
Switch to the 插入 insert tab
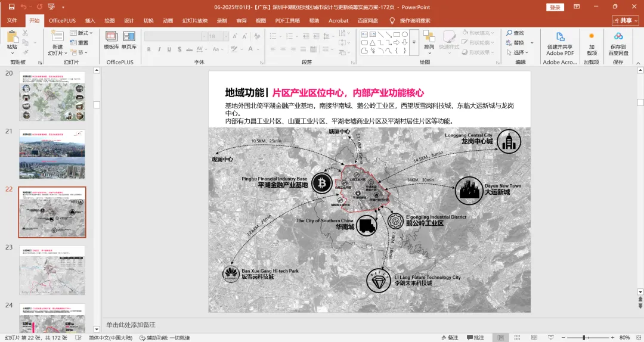90,20
